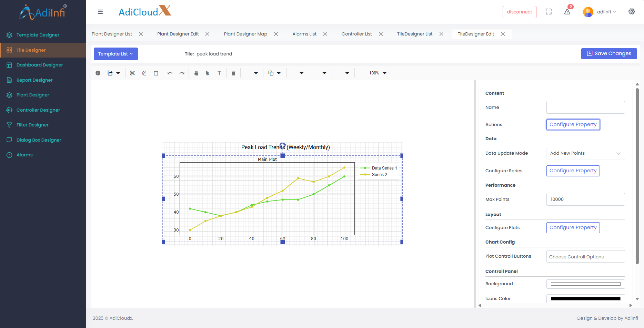The height and width of the screenshot is (328, 644).
Task: Switch to Controller List tab
Action: (x=356, y=34)
